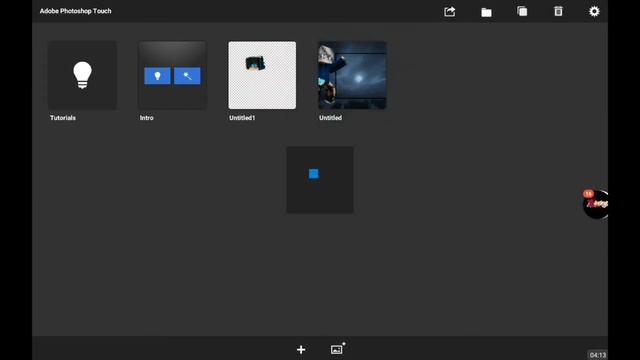Open settings gear icon

594,11
